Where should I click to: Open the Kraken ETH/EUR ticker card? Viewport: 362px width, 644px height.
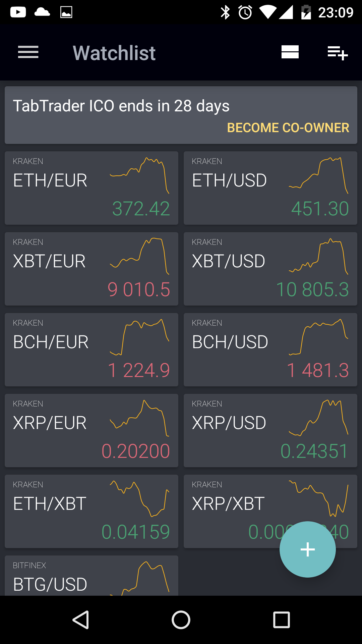[91, 188]
